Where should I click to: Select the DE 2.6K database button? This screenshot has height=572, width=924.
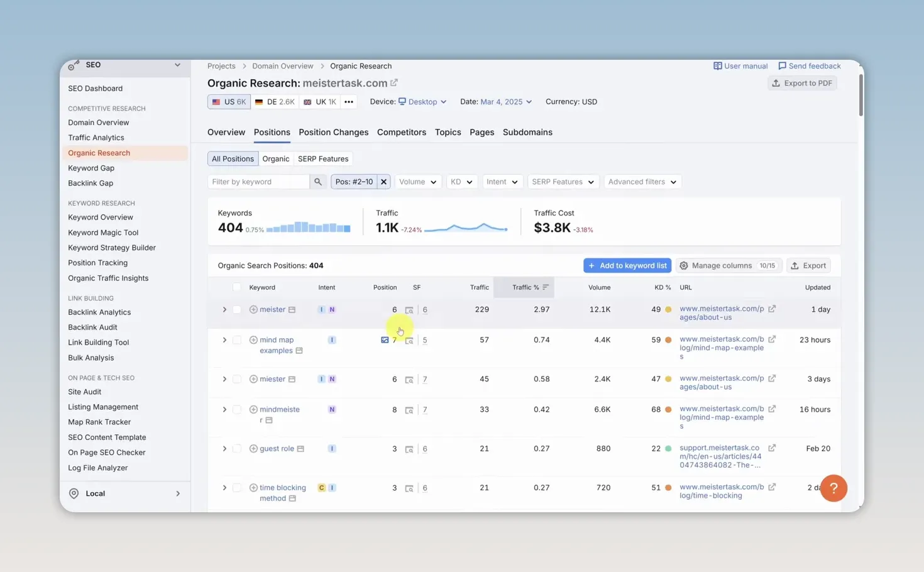(275, 102)
